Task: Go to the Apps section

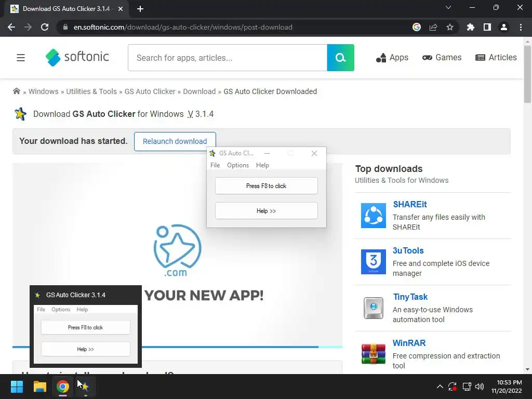Action: pos(392,58)
